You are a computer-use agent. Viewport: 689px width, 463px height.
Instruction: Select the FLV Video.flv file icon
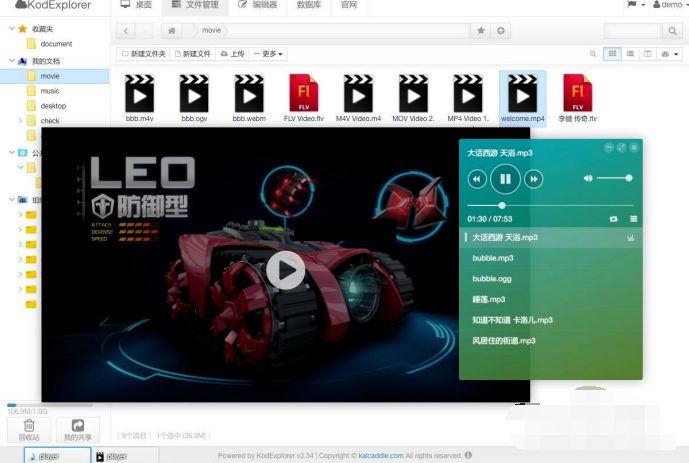304,93
